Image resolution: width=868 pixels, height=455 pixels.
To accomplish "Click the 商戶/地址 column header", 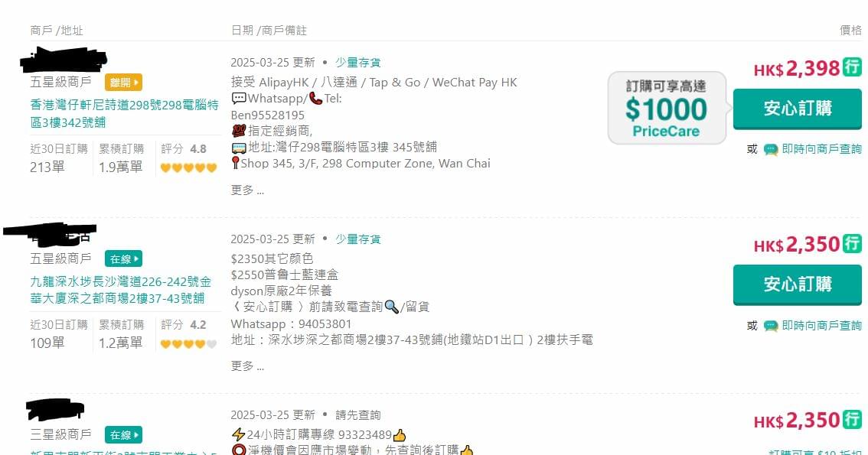I will point(57,31).
